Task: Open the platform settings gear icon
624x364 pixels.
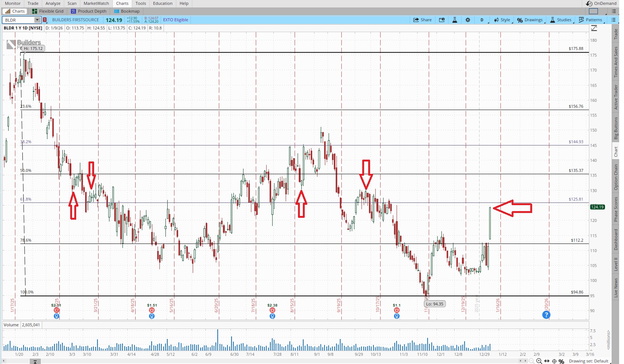Action: (468, 20)
